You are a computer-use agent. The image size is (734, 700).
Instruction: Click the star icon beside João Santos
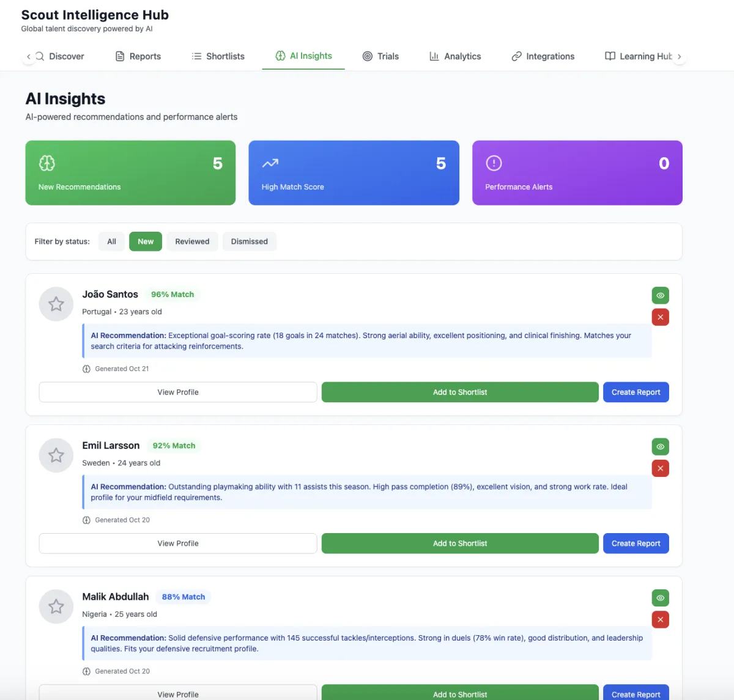56,304
